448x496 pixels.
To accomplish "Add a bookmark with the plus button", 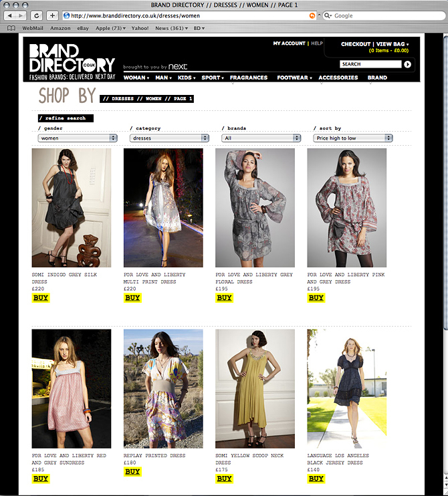I will pyautogui.click(x=52, y=15).
